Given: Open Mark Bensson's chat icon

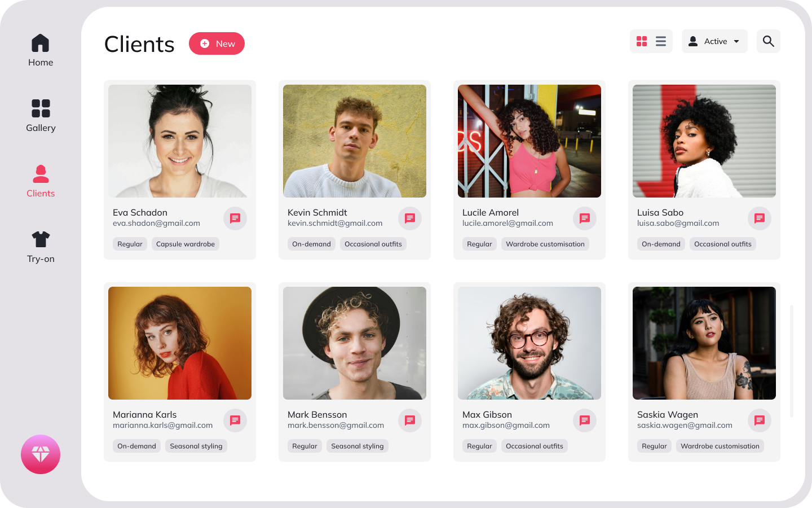Looking at the screenshot, I should (410, 421).
